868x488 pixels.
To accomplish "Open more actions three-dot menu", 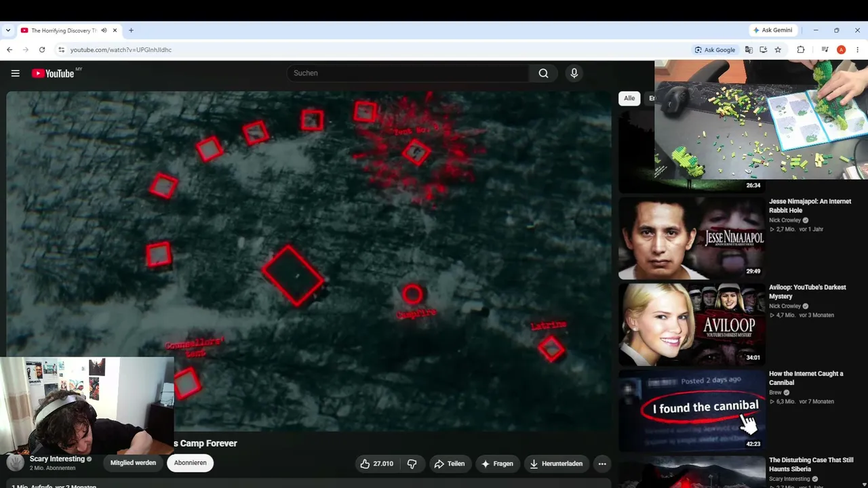I will click(x=602, y=464).
